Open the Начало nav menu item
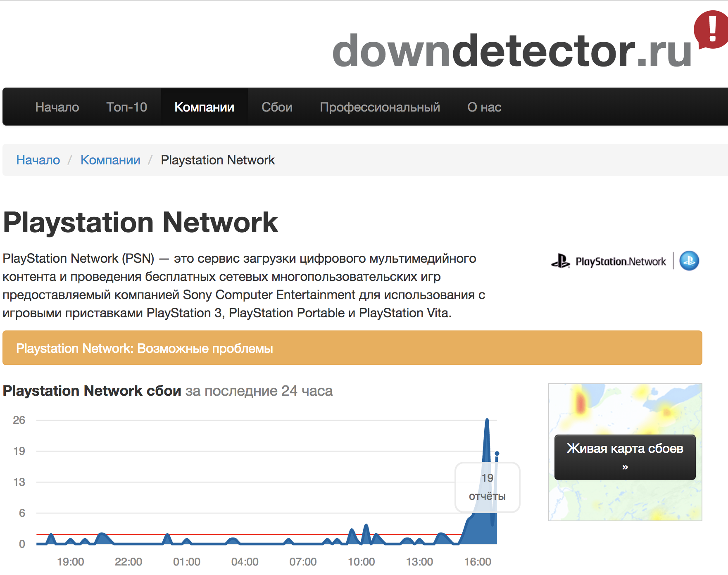This screenshot has width=728, height=575. pos(57,107)
